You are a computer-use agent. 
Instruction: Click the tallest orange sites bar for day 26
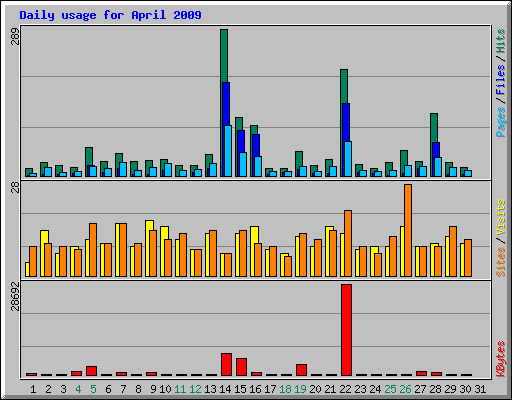(x=408, y=230)
